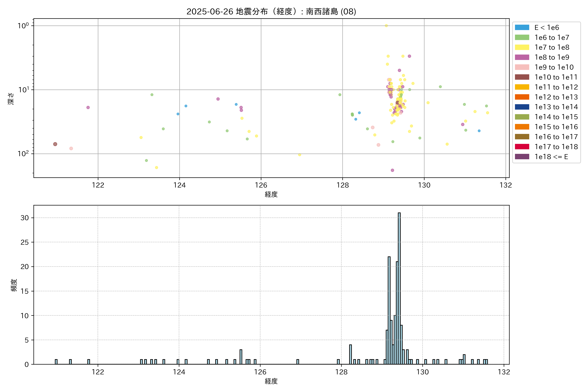This screenshot has width=588, height=392.
Task: Click the pink '1e9 to 1e10' legend swatch
Action: point(522,67)
